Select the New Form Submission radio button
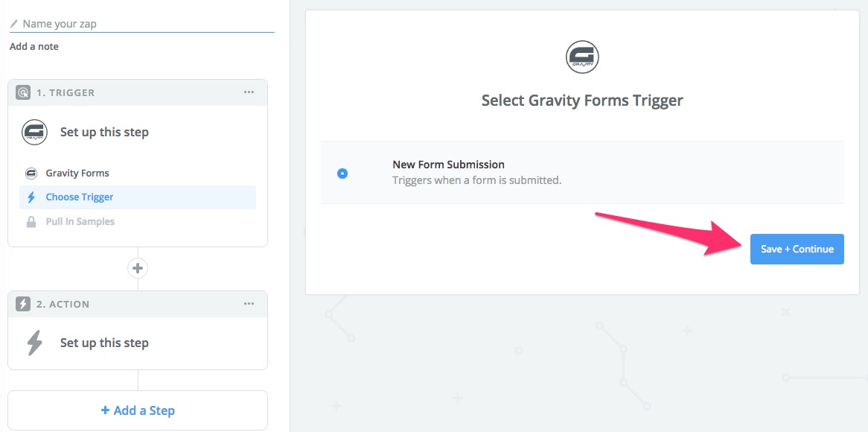 pos(342,174)
